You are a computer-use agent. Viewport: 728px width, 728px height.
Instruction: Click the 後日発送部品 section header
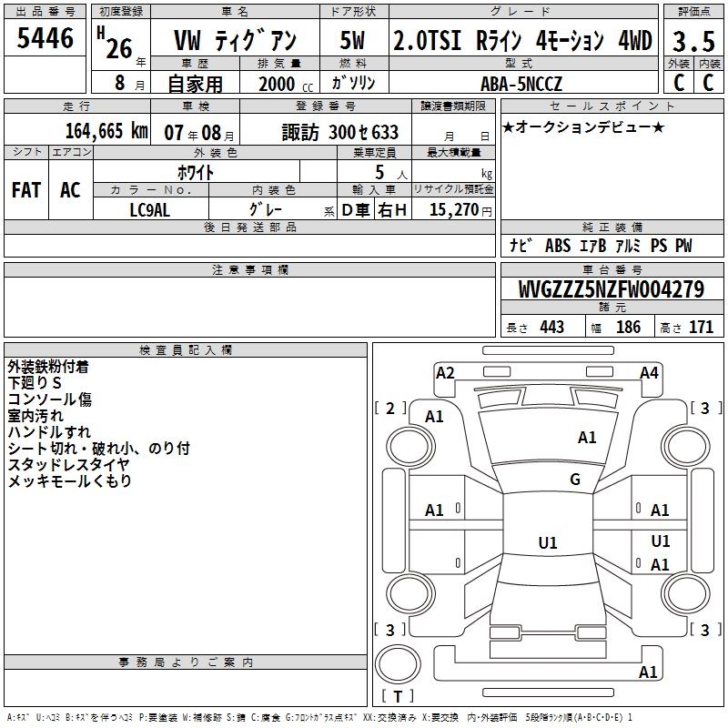[x=249, y=227]
